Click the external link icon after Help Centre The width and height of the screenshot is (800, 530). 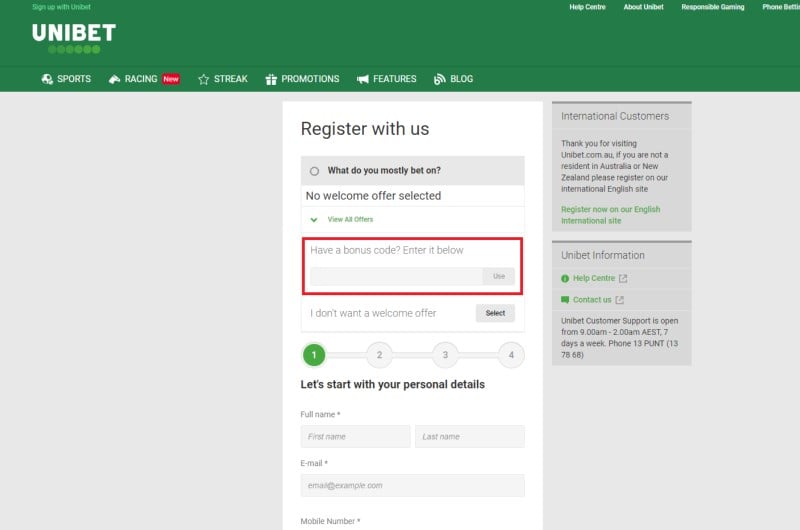pyautogui.click(x=623, y=279)
